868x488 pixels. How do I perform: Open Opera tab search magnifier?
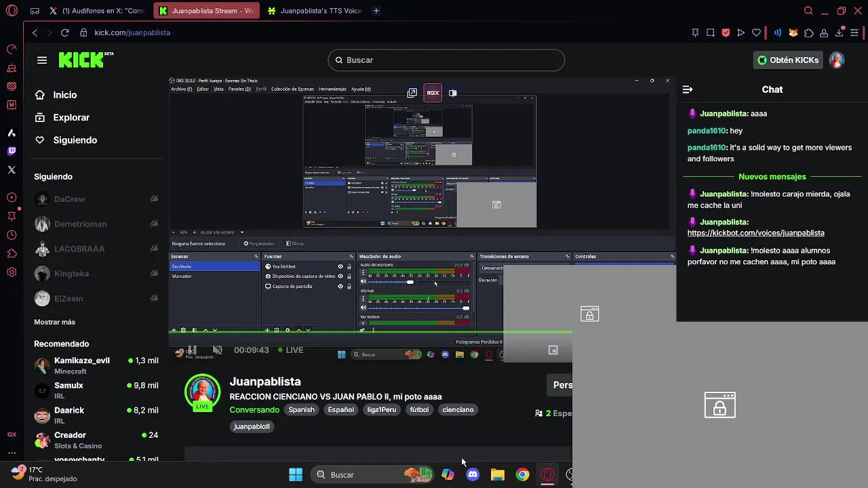[x=808, y=11]
